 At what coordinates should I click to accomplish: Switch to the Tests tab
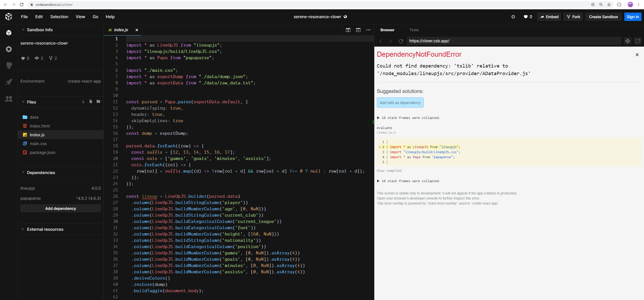(x=414, y=30)
